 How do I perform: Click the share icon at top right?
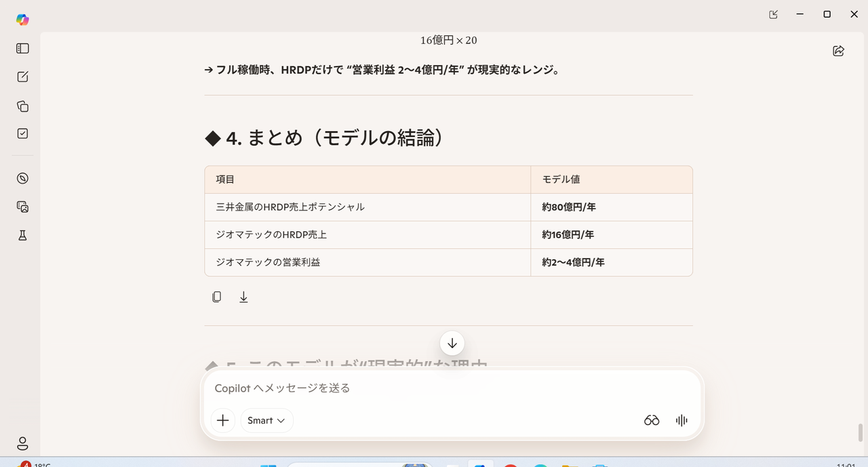click(839, 51)
